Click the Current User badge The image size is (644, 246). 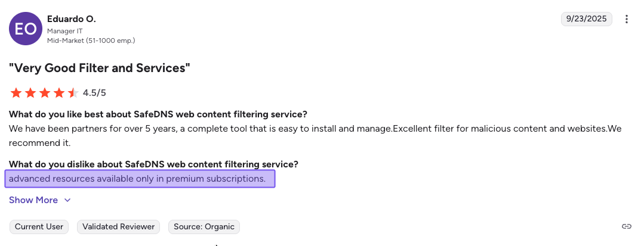pos(39,226)
